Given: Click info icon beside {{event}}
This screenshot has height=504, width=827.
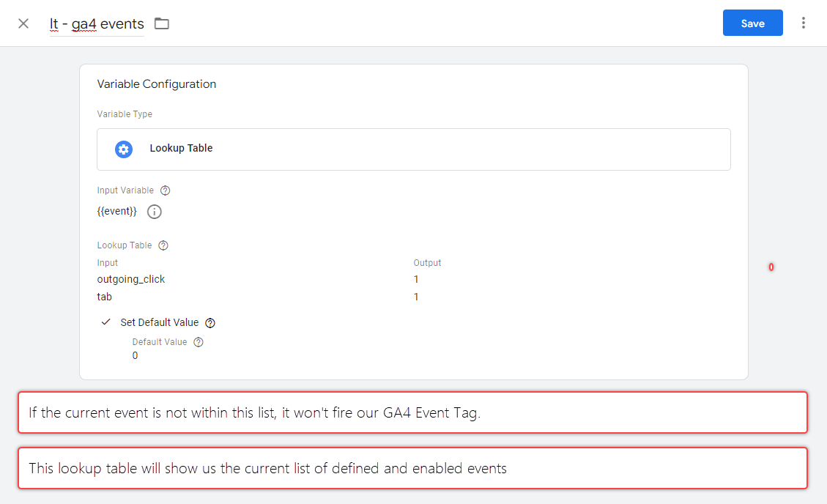Looking at the screenshot, I should tap(154, 212).
